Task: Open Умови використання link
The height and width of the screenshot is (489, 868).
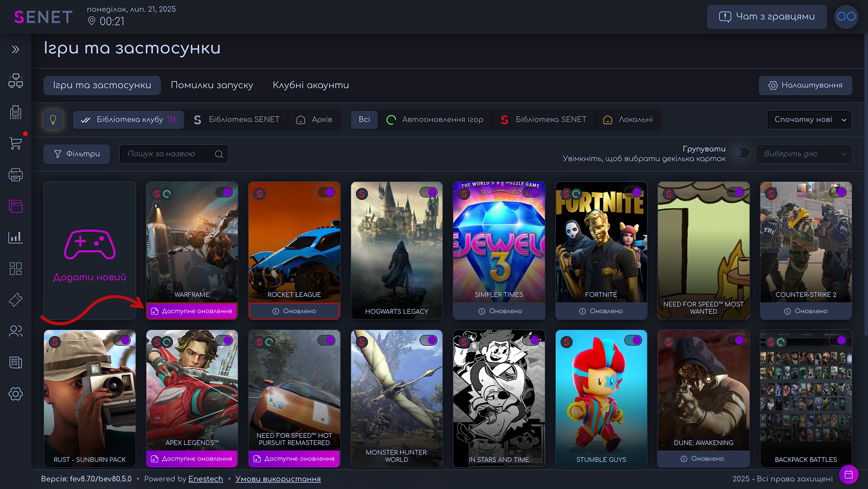Action: [x=278, y=479]
